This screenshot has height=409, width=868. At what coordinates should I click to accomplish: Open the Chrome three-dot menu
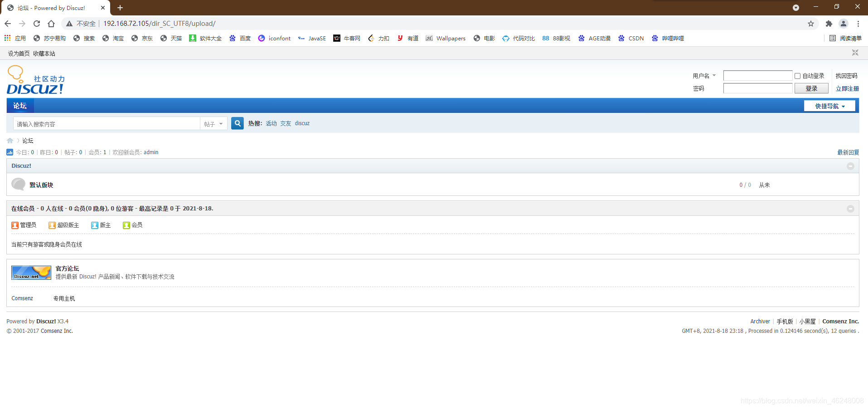(858, 24)
